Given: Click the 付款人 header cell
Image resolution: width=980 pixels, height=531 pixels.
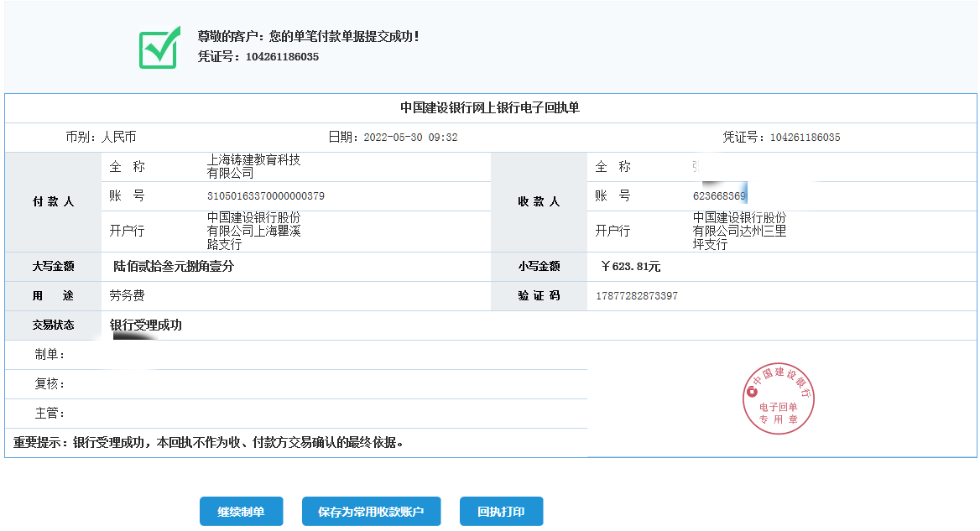Looking at the screenshot, I should click(53, 202).
